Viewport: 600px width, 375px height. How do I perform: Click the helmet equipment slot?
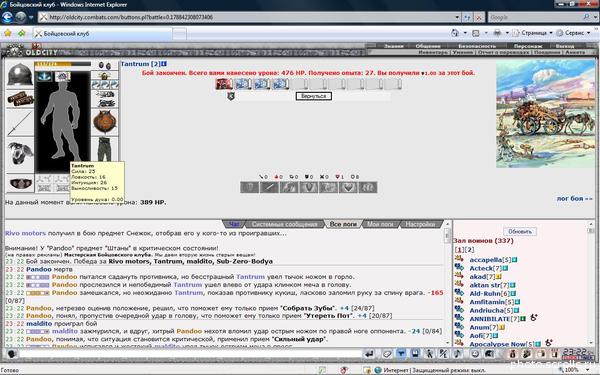[x=20, y=74]
